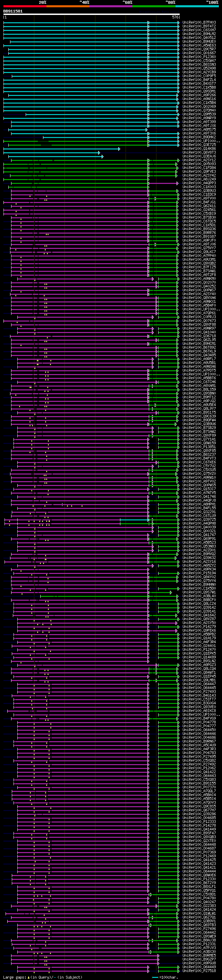Select hit UniRef100_P04777
Image resolution: width=222 pixels, height=980 pixels.
click(199, 726)
